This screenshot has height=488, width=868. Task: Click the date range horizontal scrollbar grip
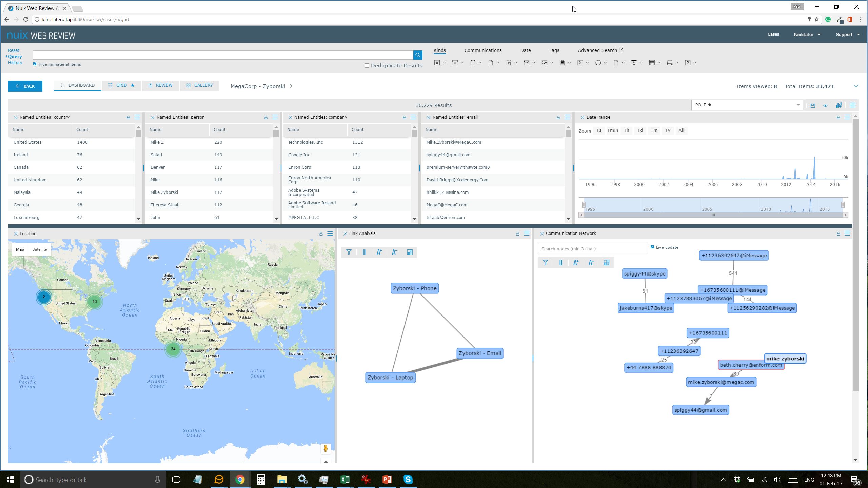[713, 215]
